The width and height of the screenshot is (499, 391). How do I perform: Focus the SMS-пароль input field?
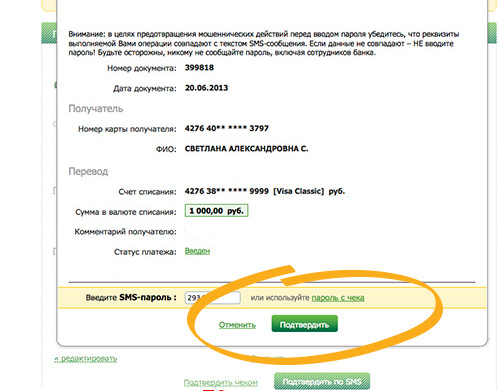(213, 298)
